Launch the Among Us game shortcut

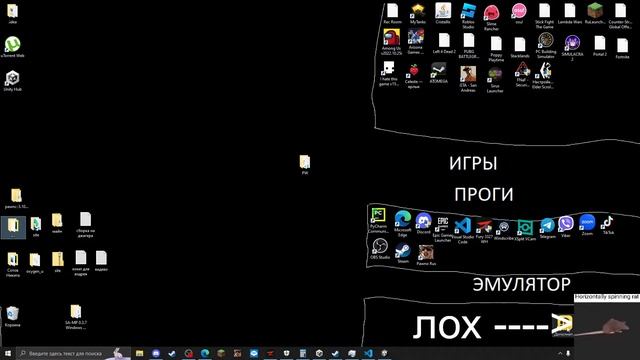click(391, 42)
